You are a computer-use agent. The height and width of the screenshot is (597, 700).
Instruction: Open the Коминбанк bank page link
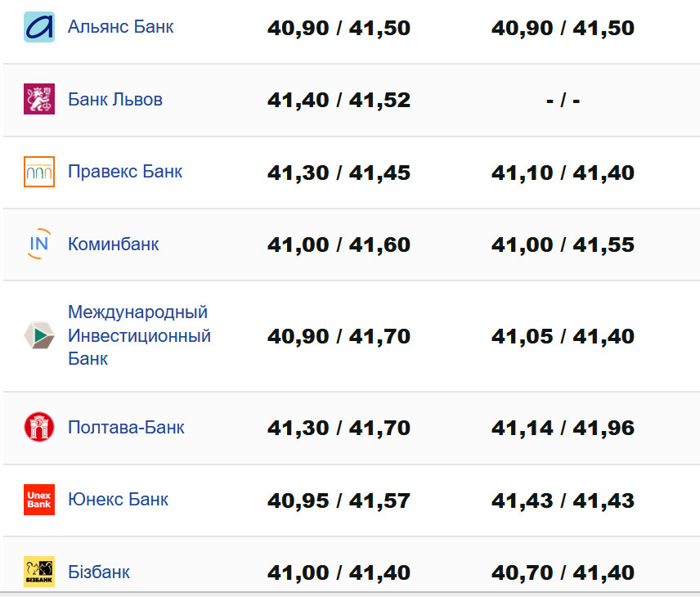coord(113,244)
